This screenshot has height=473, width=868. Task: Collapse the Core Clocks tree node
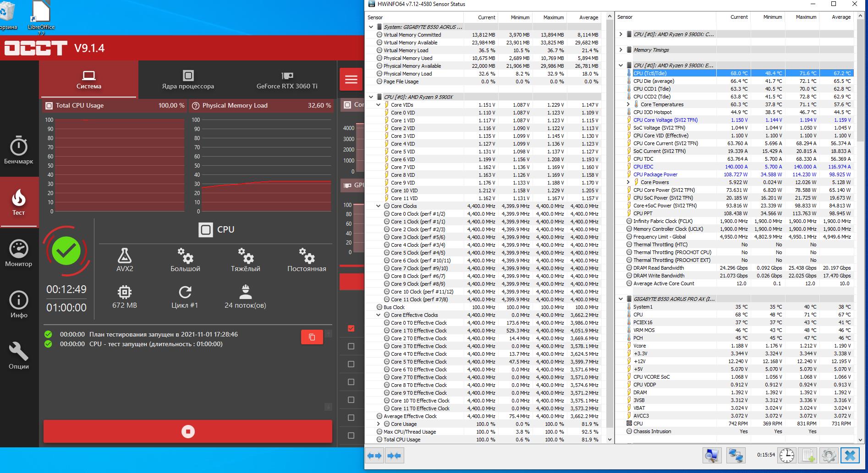click(379, 206)
